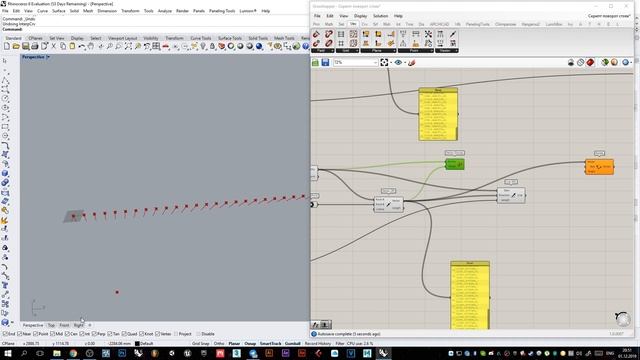Click the red preview mesh icon in Grasshopper

pyautogui.click(x=590, y=62)
